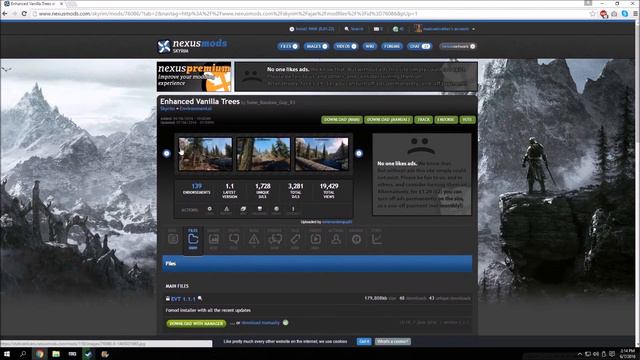Click the fourth Actions endorse icon

(260, 210)
